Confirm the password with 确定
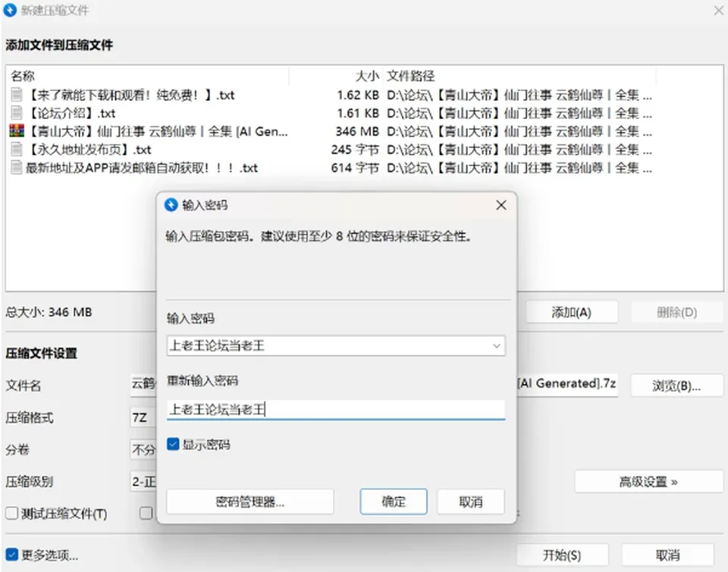728x572 pixels. (x=394, y=501)
